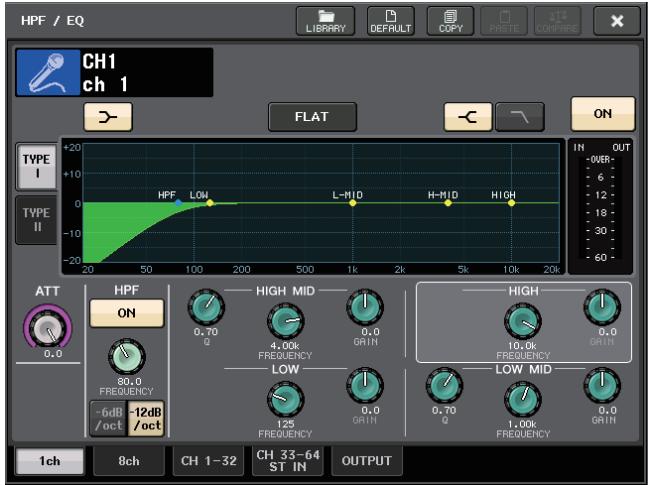The height and width of the screenshot is (485, 648).
Task: Toggle the low shelving filter type button
Action: [x=108, y=117]
